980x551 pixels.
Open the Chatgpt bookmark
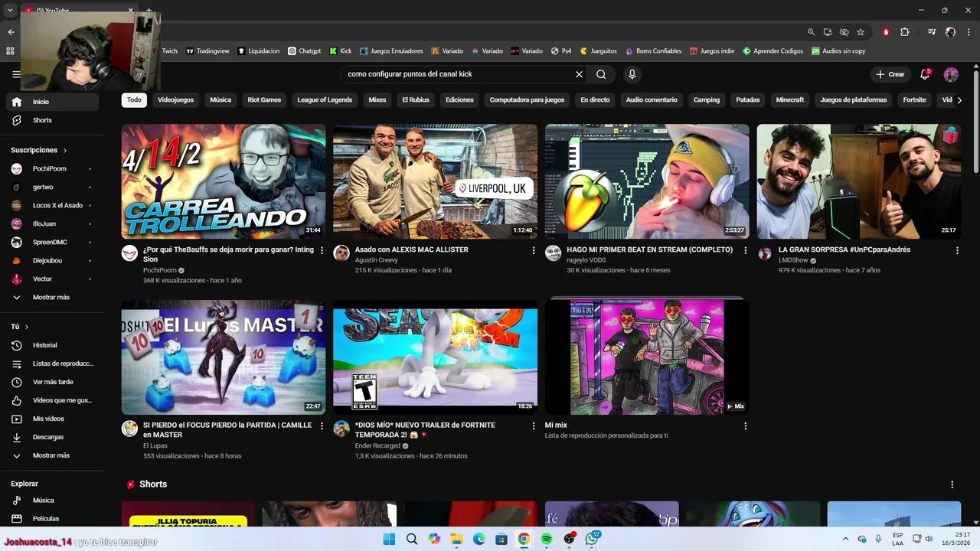pyautogui.click(x=304, y=51)
